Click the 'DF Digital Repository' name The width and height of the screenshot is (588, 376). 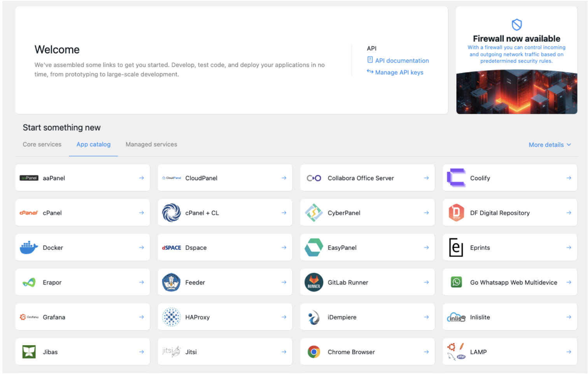(500, 213)
